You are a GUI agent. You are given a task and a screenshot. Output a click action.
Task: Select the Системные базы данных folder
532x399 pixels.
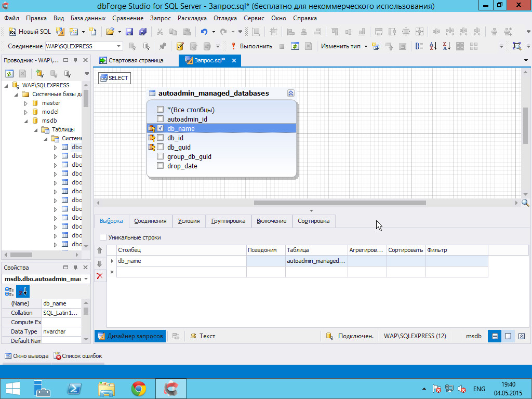point(57,94)
